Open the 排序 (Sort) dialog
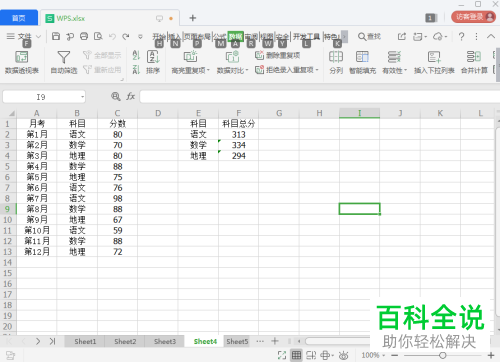The image size is (500, 362). click(x=153, y=62)
